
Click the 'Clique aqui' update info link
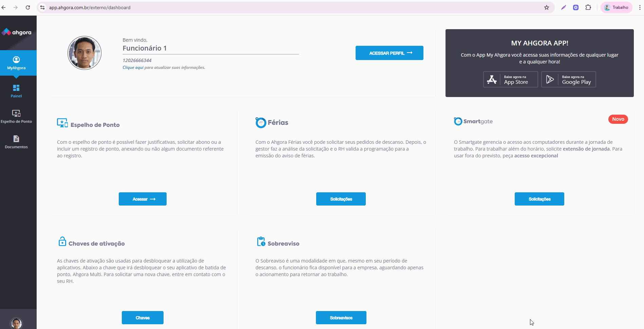tap(133, 67)
